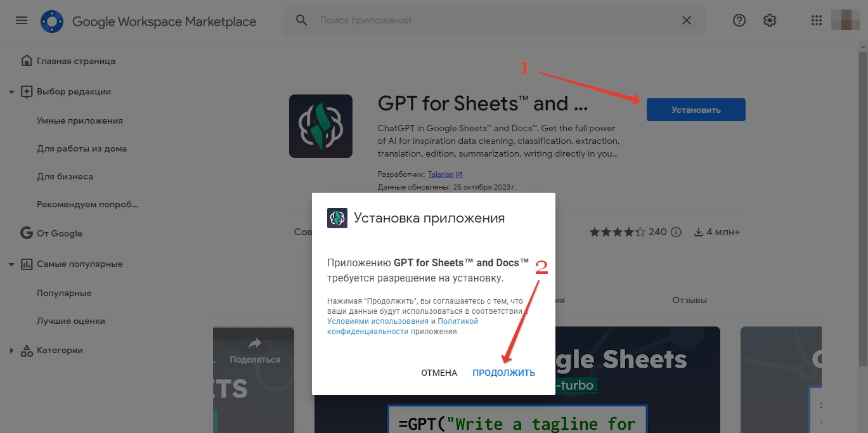Image resolution: width=868 pixels, height=433 pixels.
Task: Click the Выбор редакции badge icon
Action: (27, 91)
